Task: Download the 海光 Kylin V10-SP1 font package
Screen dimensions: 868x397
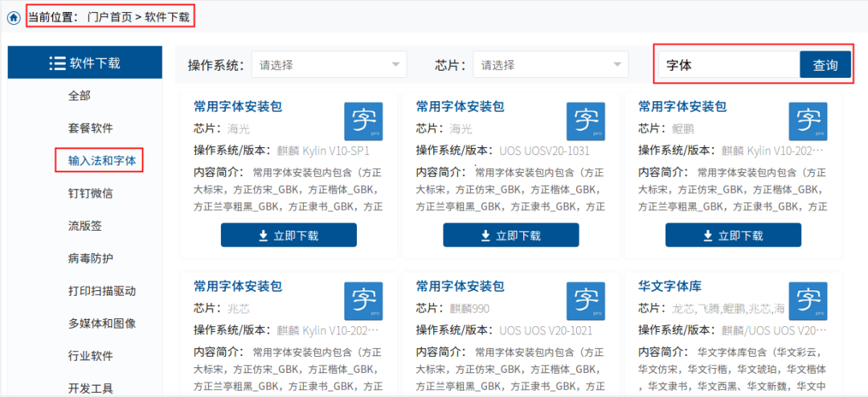Action: point(289,235)
